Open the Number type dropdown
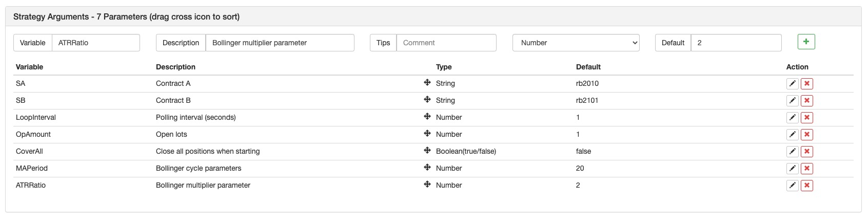868x218 pixels. (x=576, y=43)
